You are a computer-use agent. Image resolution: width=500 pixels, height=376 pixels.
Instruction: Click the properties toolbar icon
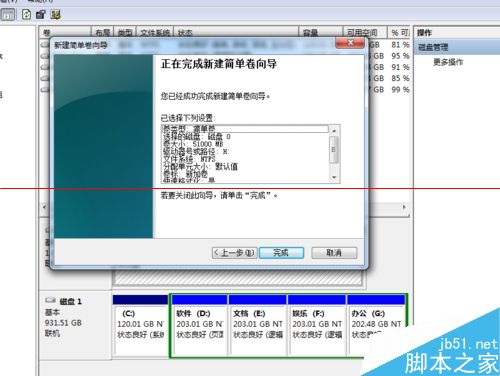(41, 14)
